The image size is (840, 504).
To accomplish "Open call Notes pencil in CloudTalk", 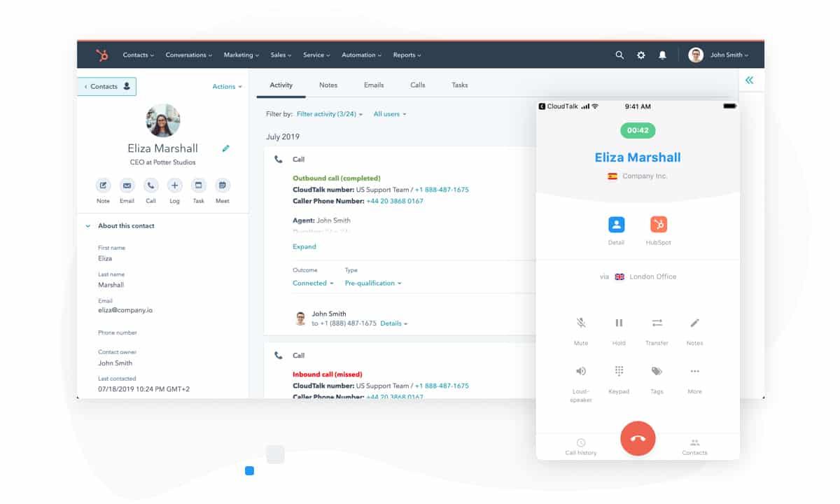I will click(694, 323).
